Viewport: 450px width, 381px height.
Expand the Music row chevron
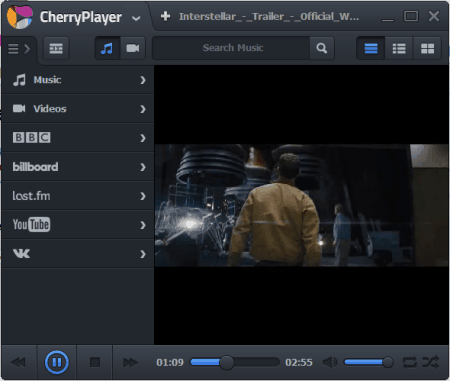143,80
